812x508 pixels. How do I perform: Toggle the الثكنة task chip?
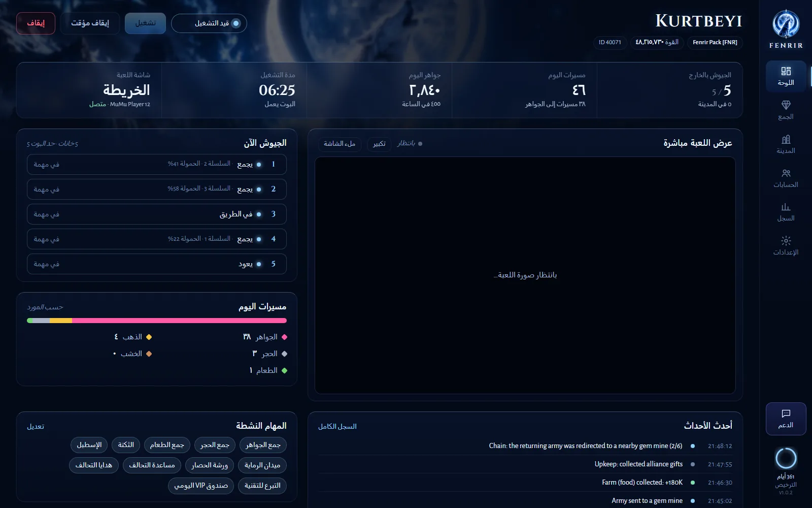126,445
